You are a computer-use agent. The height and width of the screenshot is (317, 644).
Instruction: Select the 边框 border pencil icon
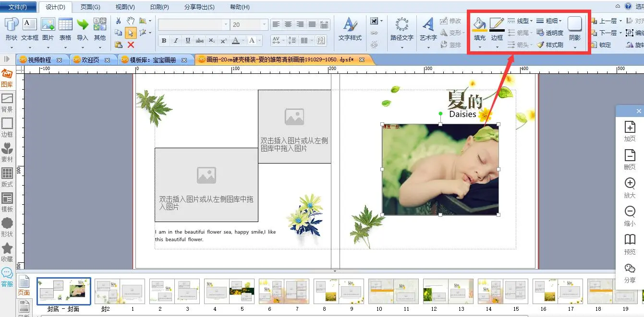(497, 24)
